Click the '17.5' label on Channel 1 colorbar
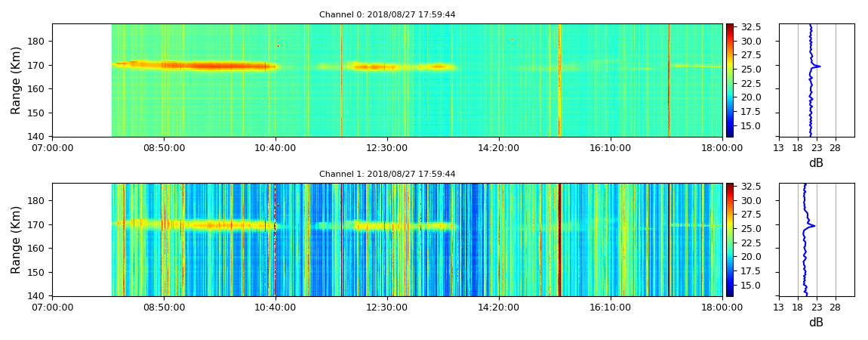The height and width of the screenshot is (340, 868). [751, 270]
